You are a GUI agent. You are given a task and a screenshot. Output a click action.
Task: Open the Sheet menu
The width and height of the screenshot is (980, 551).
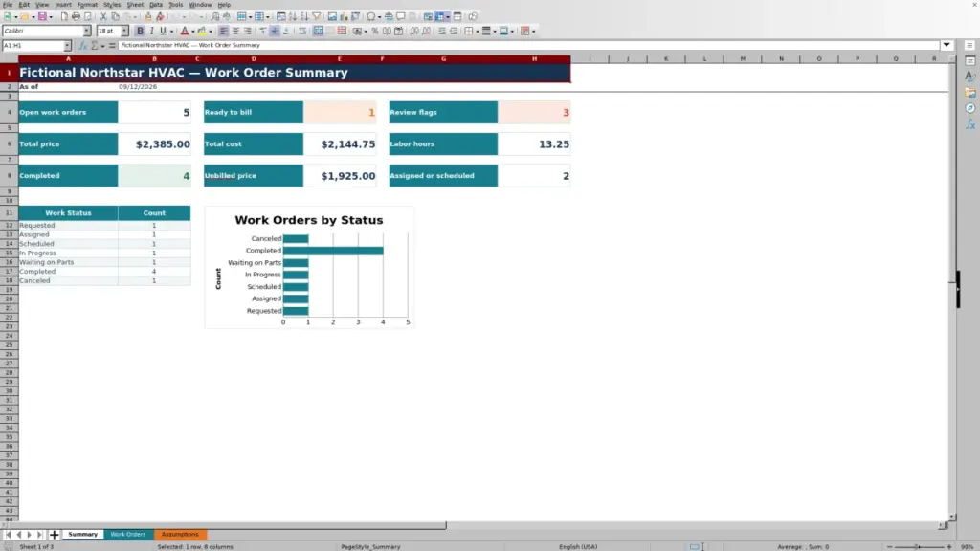[135, 5]
